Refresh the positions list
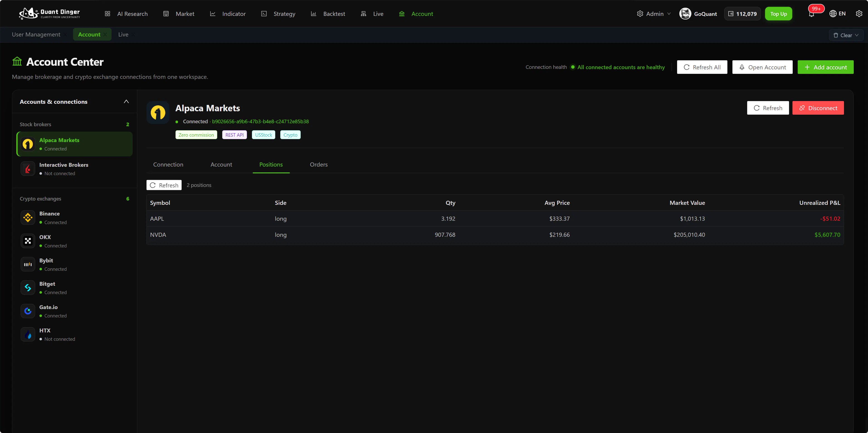Image resolution: width=868 pixels, height=433 pixels. 164,185
